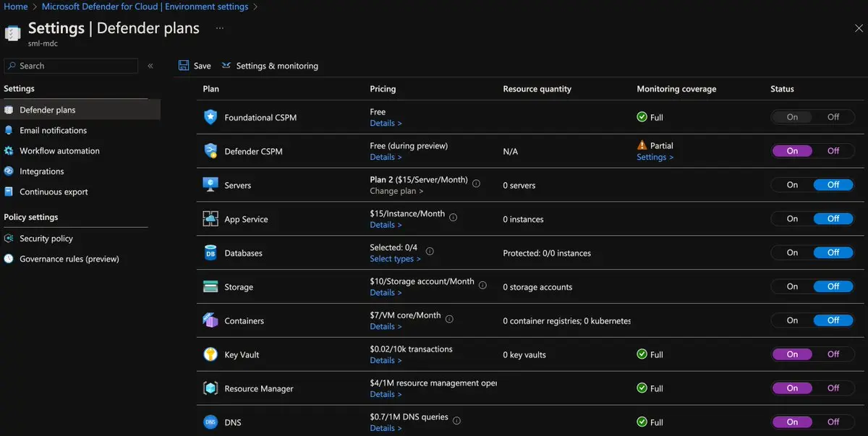This screenshot has height=436, width=868.
Task: Open Email notifications in the sidebar
Action: 53,131
